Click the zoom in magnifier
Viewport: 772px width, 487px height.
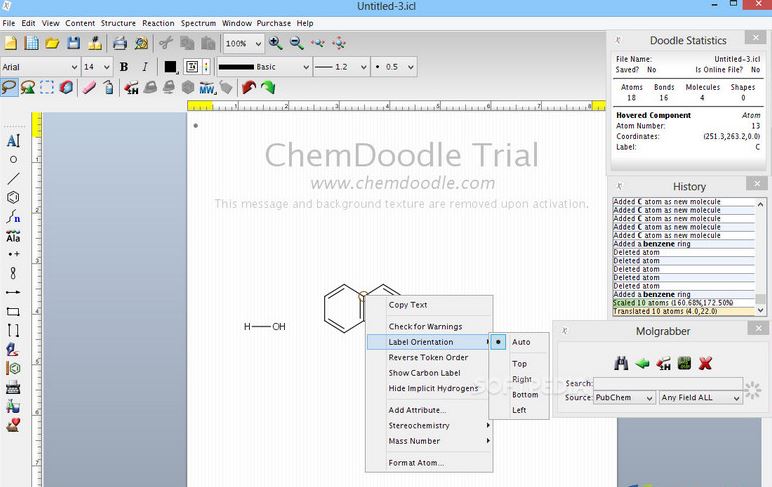[275, 43]
